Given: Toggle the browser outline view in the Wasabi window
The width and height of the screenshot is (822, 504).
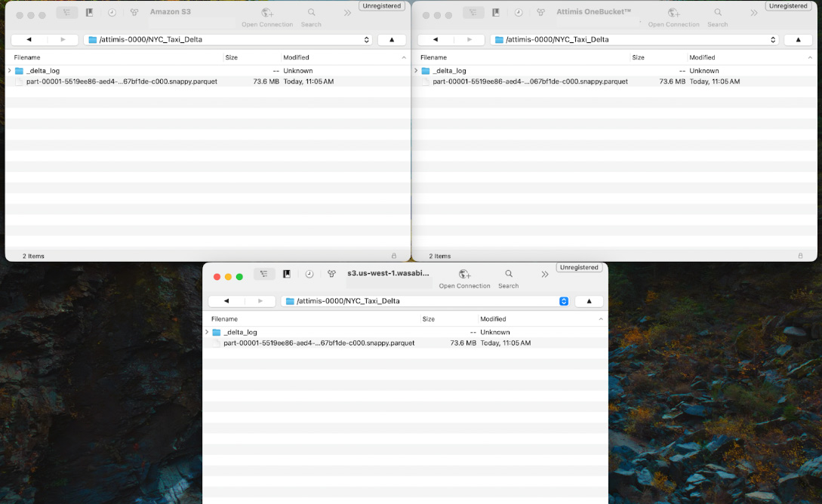Looking at the screenshot, I should (264, 275).
